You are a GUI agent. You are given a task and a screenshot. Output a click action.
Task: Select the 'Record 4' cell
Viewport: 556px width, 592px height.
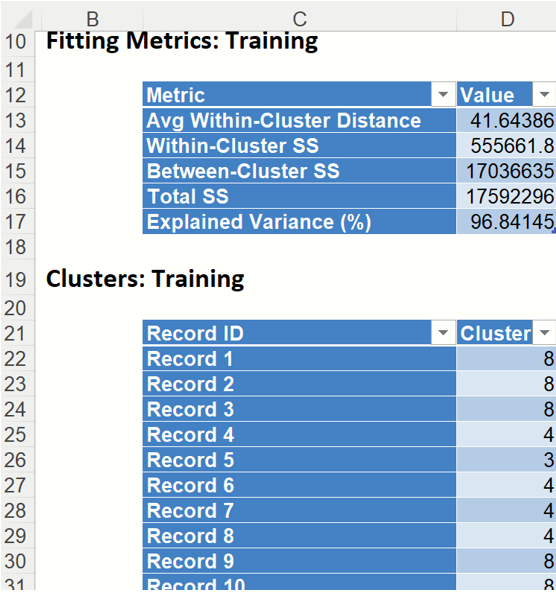pos(299,434)
